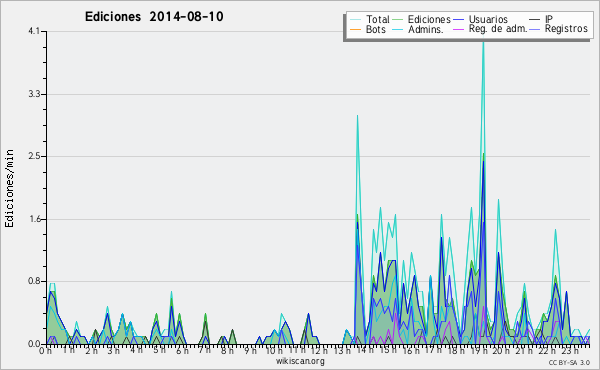Click the Total line color swatch in legend
Viewport: 600px width, 370px height.
point(355,20)
